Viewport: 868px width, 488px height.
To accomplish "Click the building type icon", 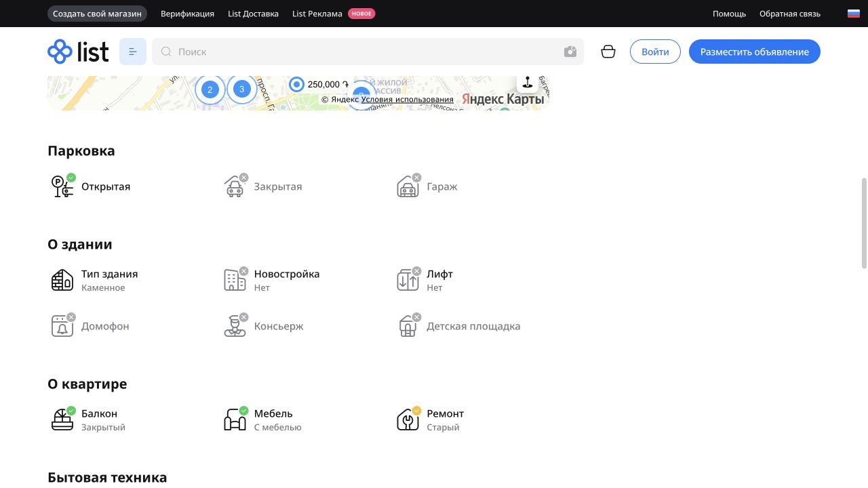I will point(62,280).
